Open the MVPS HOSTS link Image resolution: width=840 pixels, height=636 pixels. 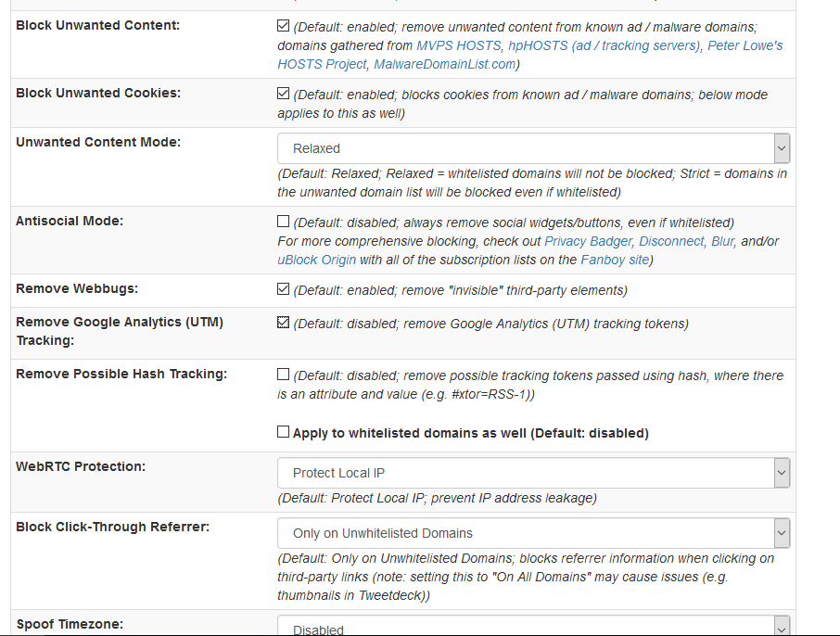click(x=459, y=45)
